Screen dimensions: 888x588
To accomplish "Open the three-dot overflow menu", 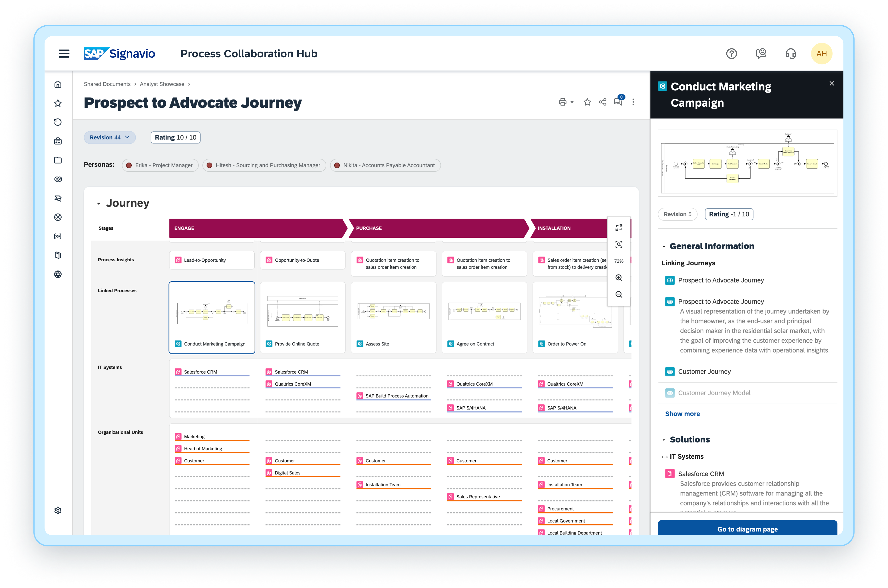I will point(633,102).
